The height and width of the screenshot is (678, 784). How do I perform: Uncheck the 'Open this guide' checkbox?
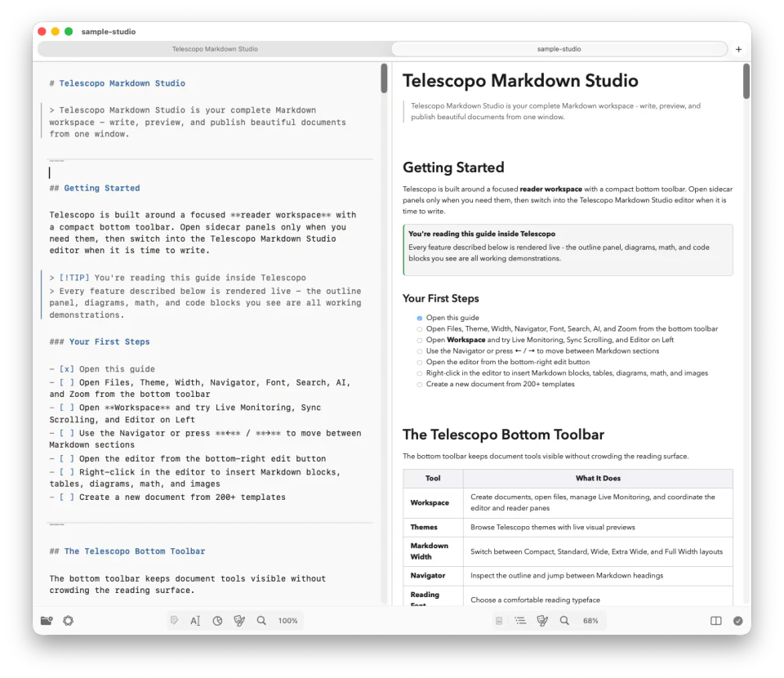click(420, 318)
